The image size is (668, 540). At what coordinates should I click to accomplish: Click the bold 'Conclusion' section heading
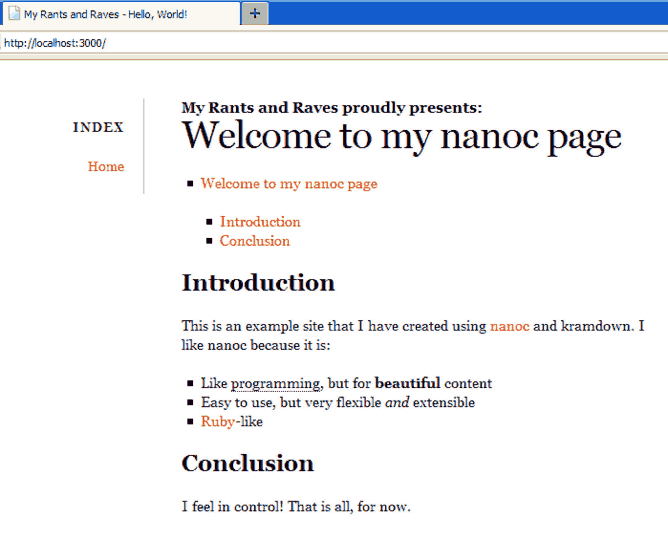click(247, 463)
